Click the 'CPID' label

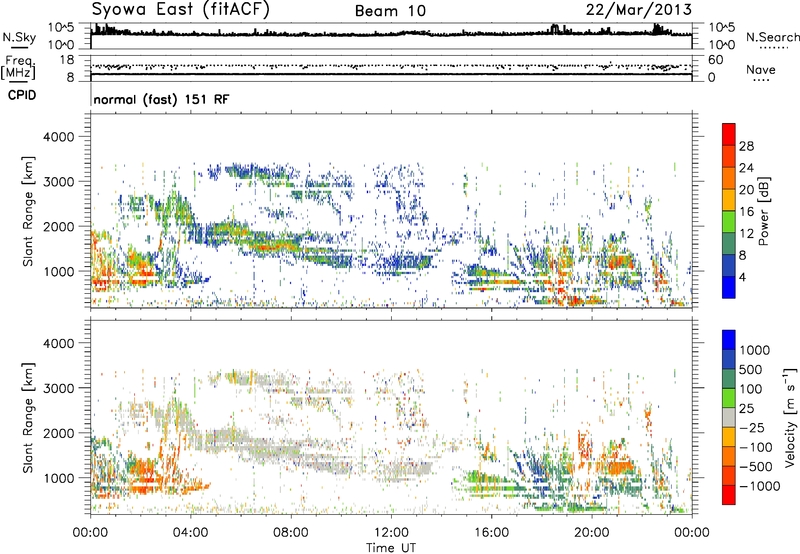22,95
